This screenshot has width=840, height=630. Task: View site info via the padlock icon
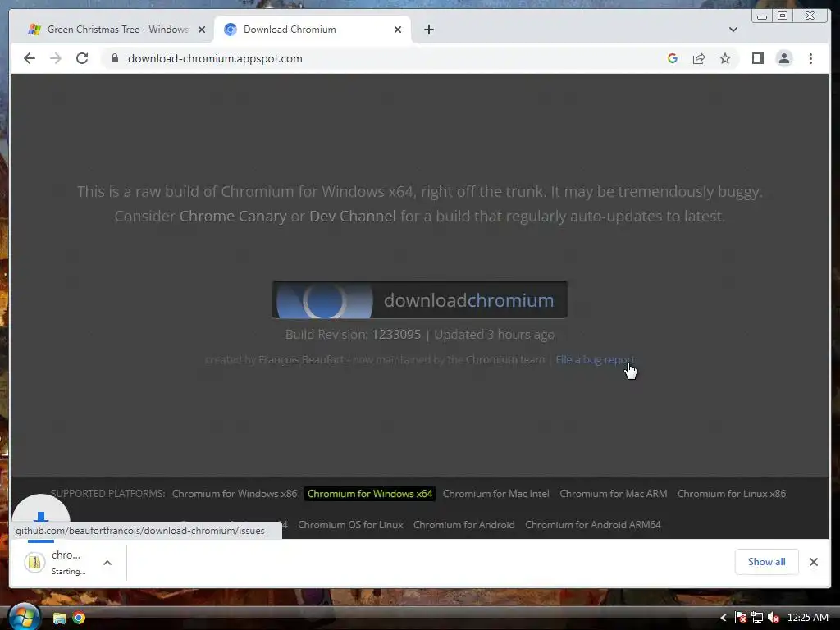(115, 58)
